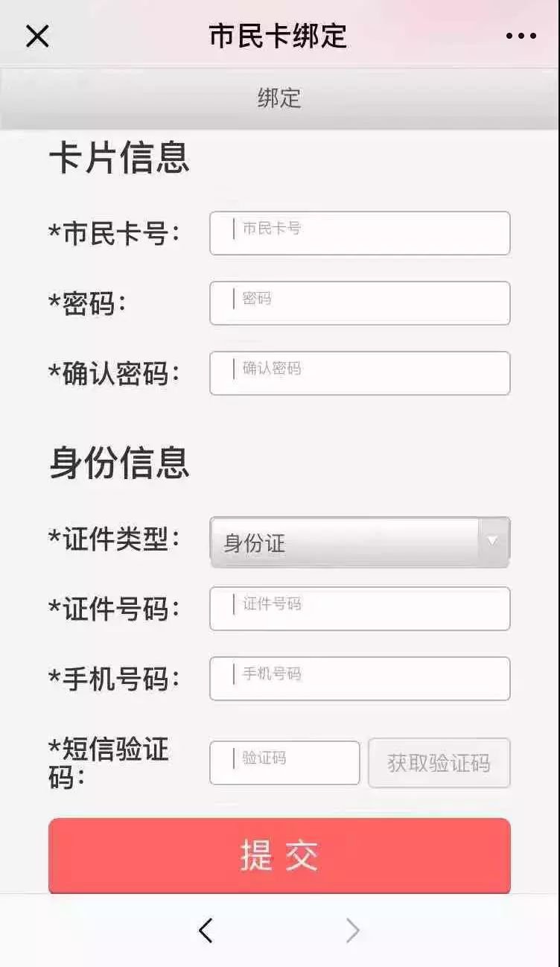This screenshot has width=560, height=967.
Task: Click into the 密码 field
Action: pyautogui.click(x=360, y=303)
